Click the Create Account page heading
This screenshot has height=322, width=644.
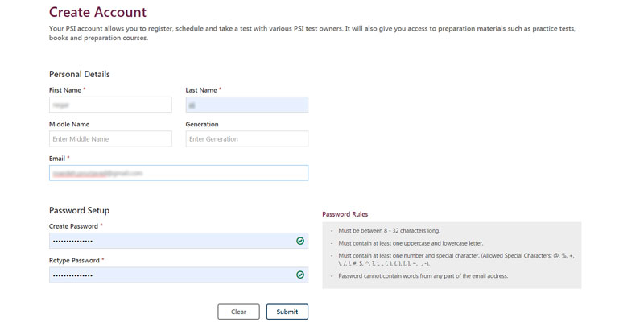point(97,12)
